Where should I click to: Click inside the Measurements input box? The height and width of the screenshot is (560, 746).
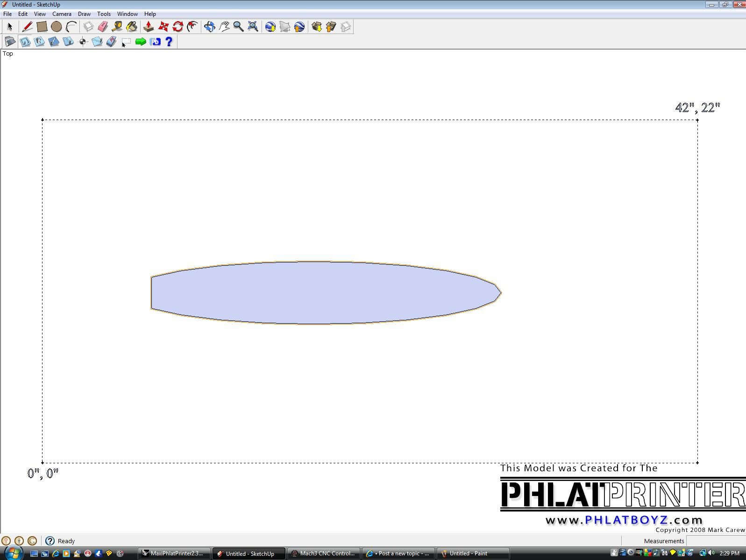[715, 541]
